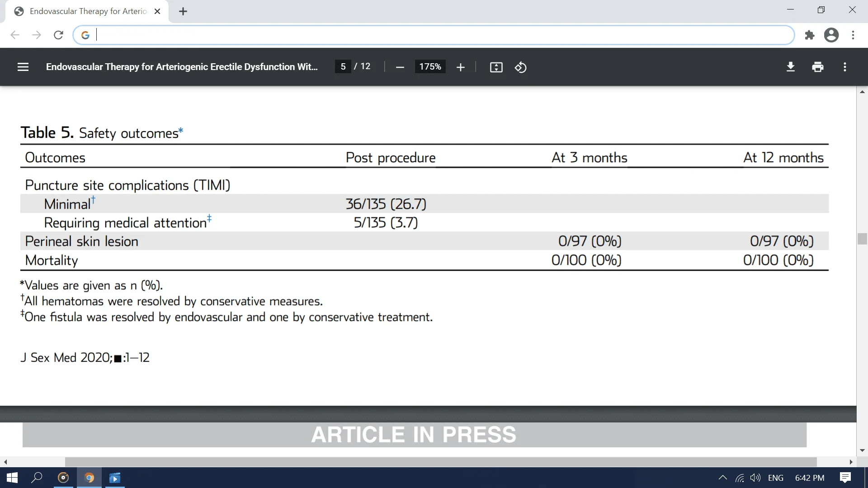Image resolution: width=868 pixels, height=488 pixels.
Task: Select the Endovascular Therapy browser tab
Action: tap(87, 11)
